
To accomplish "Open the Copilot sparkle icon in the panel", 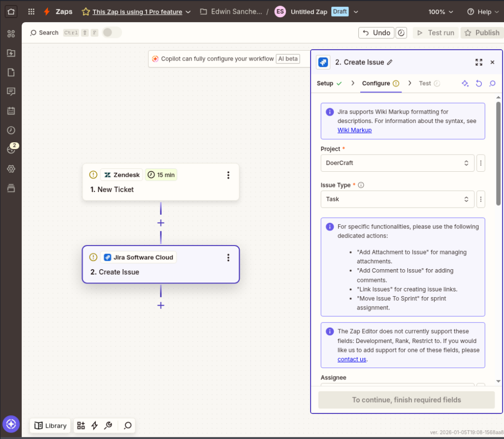I will pos(465,83).
